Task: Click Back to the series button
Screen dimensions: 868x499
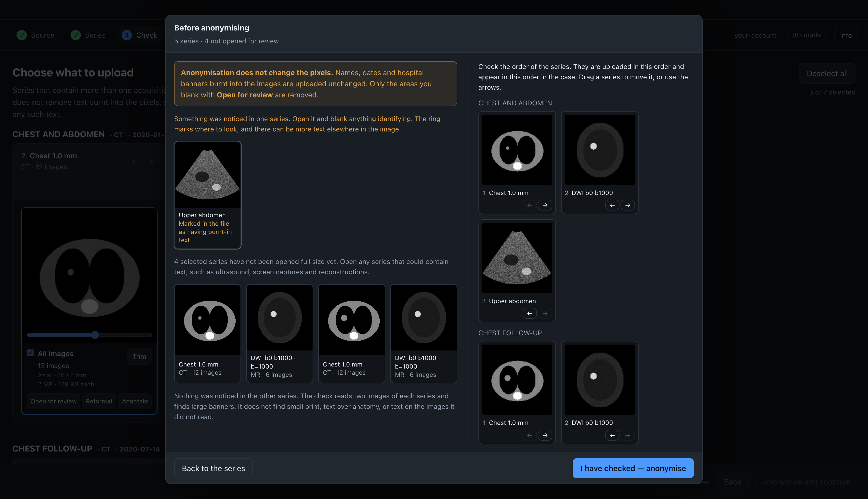Action: [x=213, y=468]
